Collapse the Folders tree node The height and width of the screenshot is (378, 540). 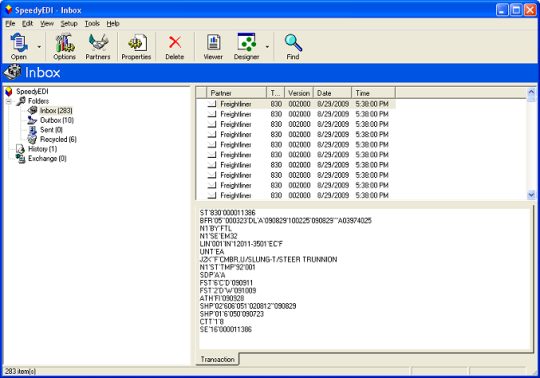(x=9, y=101)
